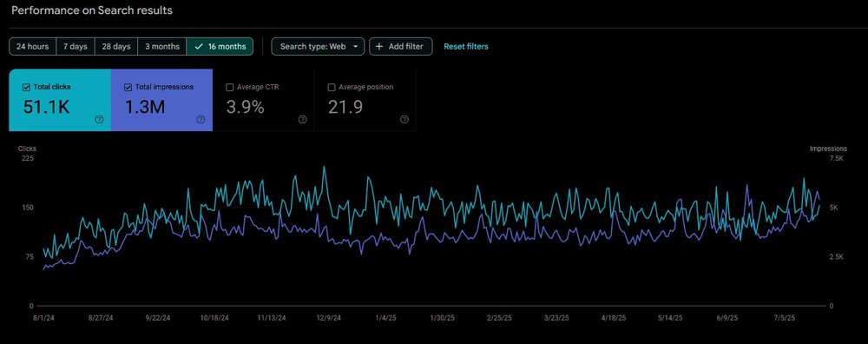This screenshot has width=868, height=344.
Task: Click the 7.5K impressions axis value
Action: point(836,158)
